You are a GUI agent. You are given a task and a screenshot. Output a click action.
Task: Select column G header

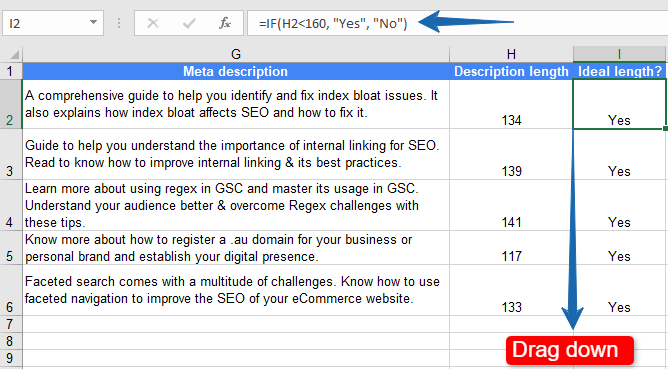click(x=236, y=54)
